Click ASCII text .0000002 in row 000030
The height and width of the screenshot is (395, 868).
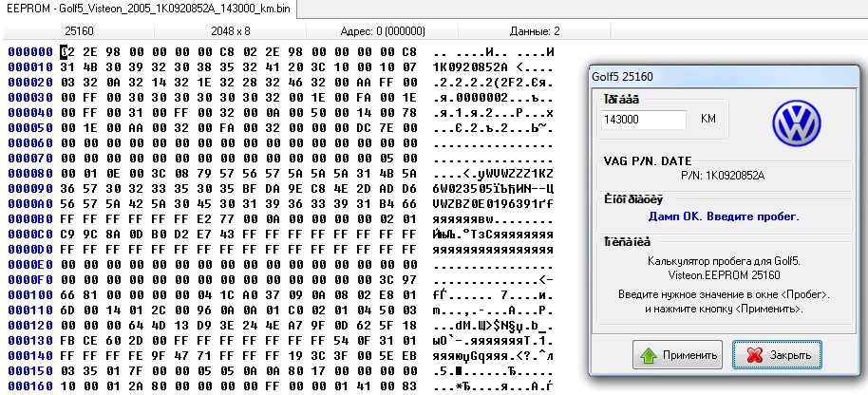(478, 98)
